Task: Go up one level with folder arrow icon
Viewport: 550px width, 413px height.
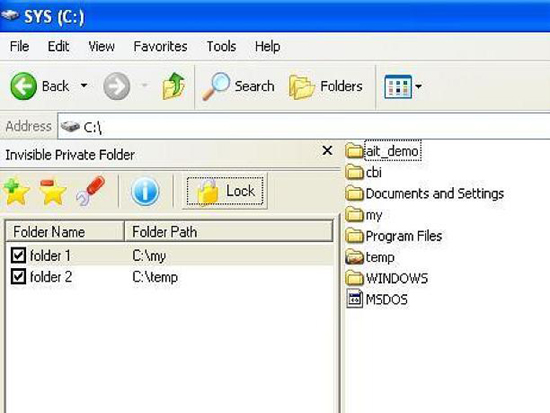Action: point(174,86)
